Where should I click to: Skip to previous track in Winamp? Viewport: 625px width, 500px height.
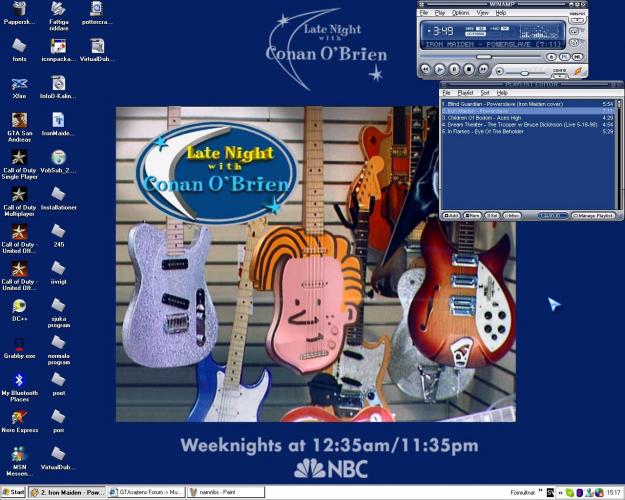pyautogui.click(x=425, y=69)
